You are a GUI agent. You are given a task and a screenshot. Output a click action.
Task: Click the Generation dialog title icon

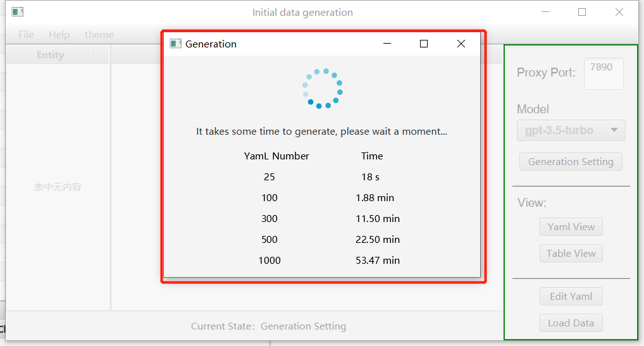175,44
